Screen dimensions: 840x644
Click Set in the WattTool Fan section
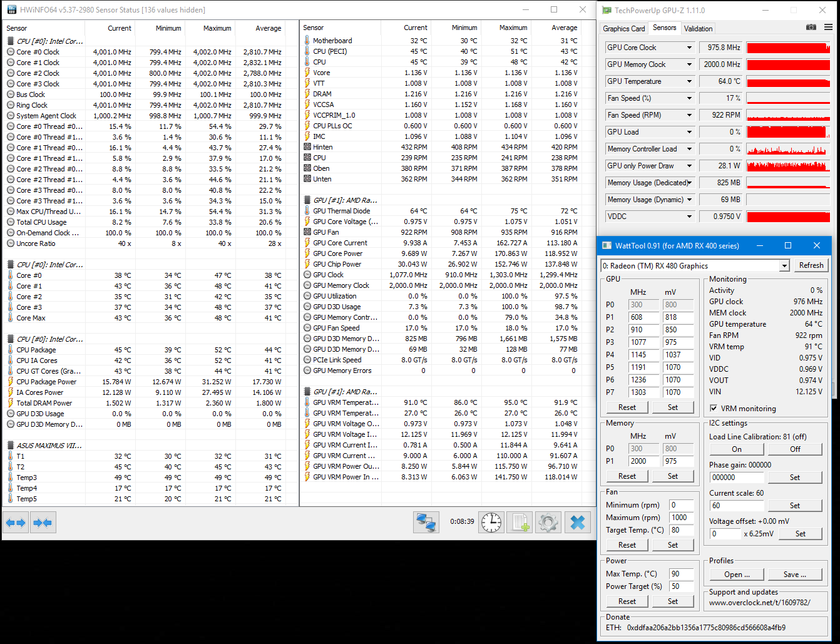673,545
